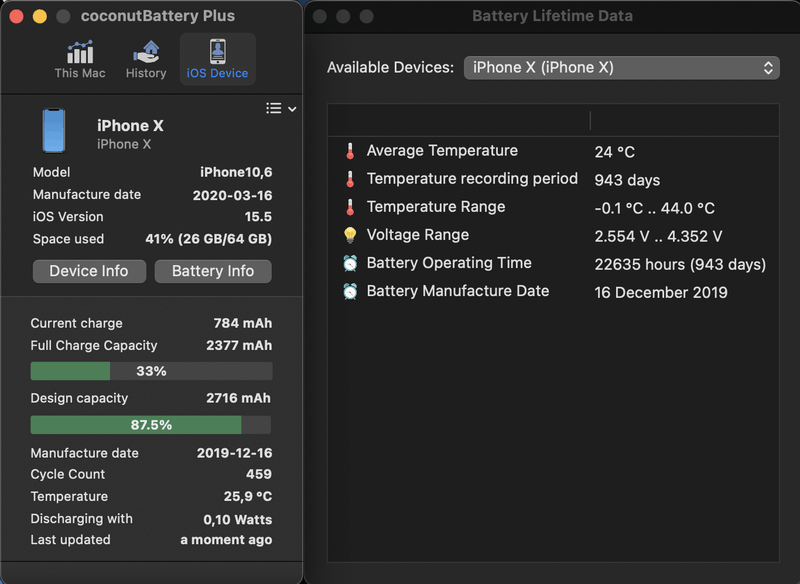Click the Battery Manufacture Date clock icon
The width and height of the screenshot is (800, 584).
(x=350, y=292)
